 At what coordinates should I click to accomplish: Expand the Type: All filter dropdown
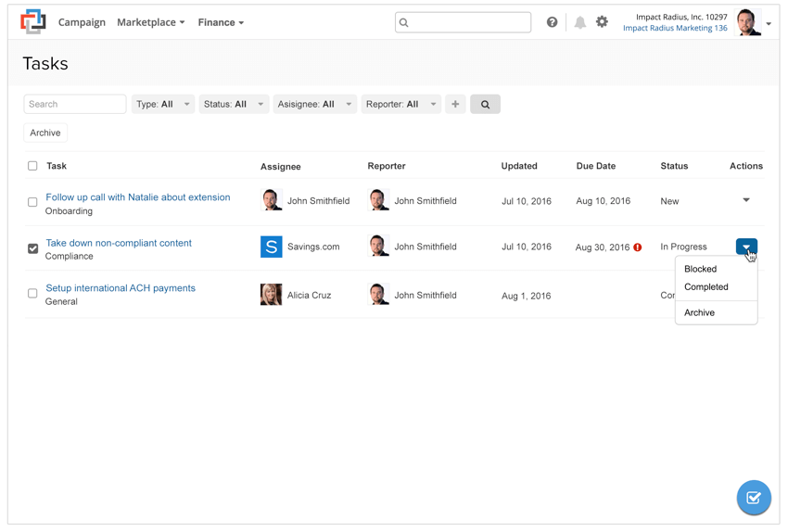pyautogui.click(x=162, y=105)
